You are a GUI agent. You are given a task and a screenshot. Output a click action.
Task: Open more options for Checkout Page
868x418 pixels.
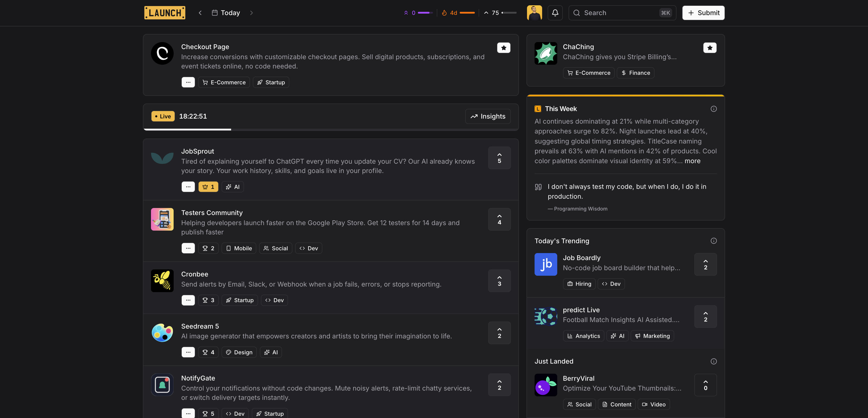coord(188,82)
